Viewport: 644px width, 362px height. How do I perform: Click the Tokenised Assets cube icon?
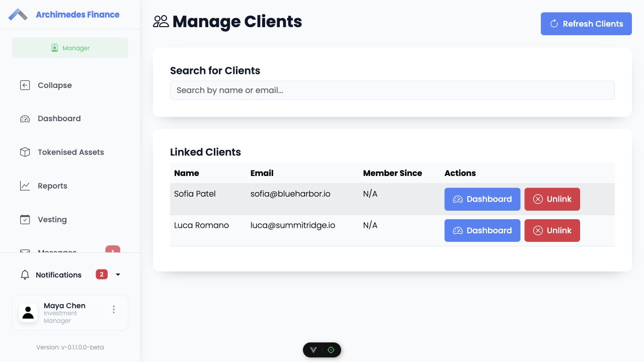tap(25, 152)
